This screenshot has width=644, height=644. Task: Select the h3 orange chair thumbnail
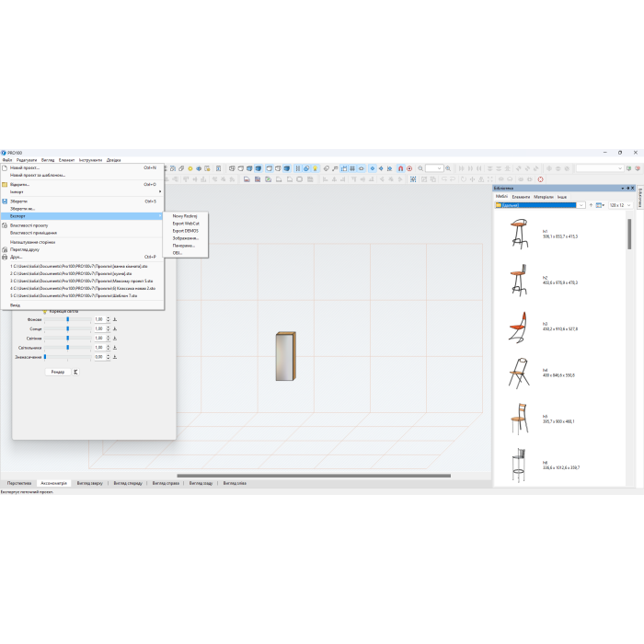point(518,328)
